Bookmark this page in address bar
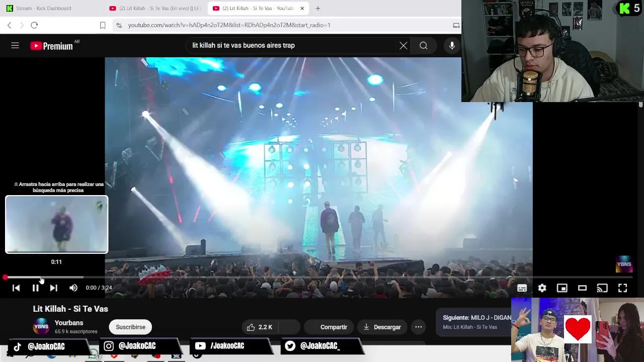Screen dimensions: 644x362 103,25
